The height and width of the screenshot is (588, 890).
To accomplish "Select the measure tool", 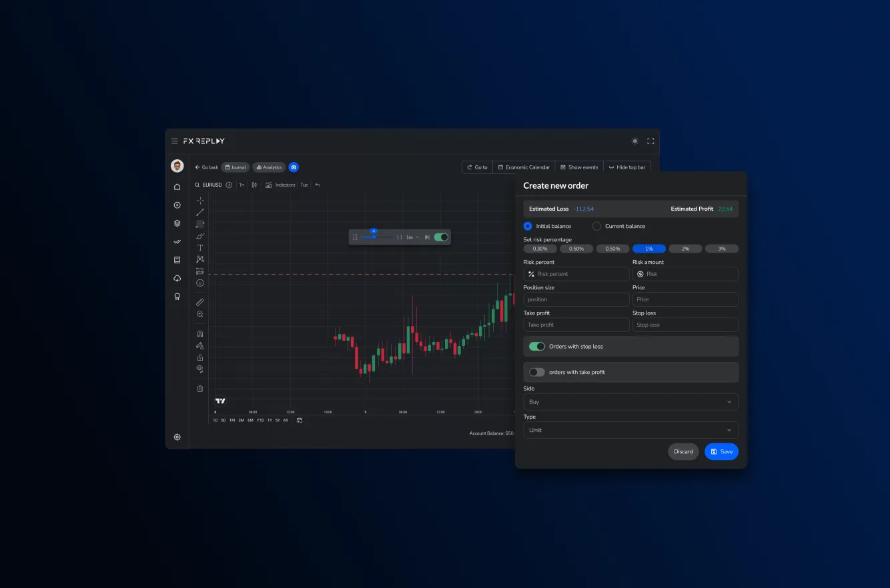I will [199, 301].
